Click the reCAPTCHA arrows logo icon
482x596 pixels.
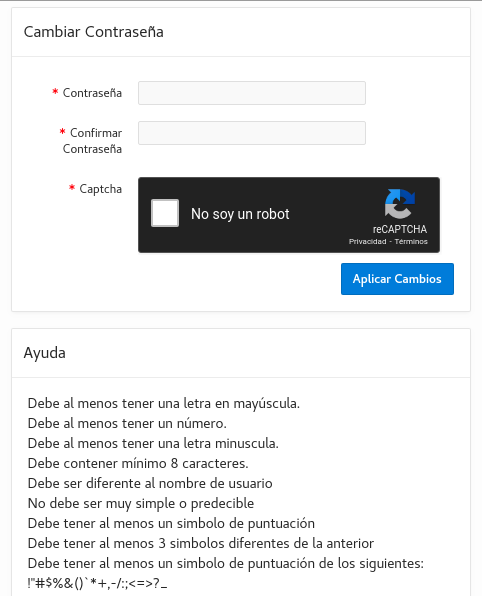pos(400,204)
